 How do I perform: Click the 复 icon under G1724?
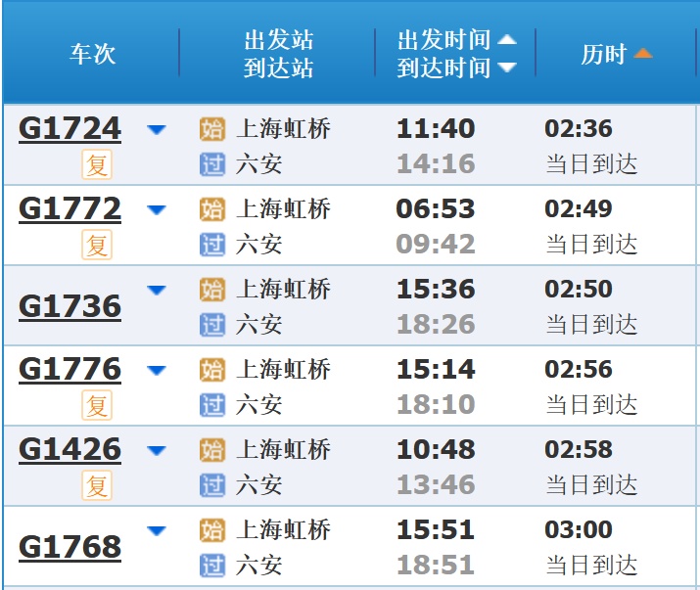[97, 165]
